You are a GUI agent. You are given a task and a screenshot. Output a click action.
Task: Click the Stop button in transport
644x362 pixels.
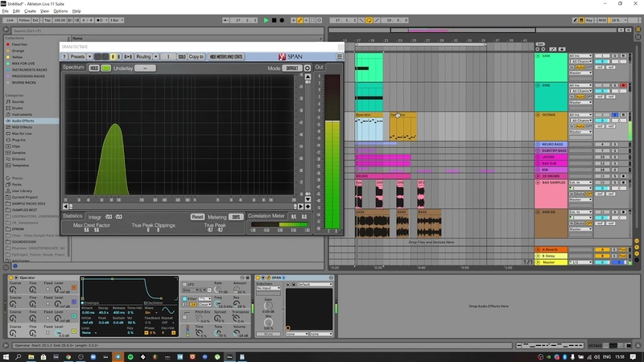point(274,20)
